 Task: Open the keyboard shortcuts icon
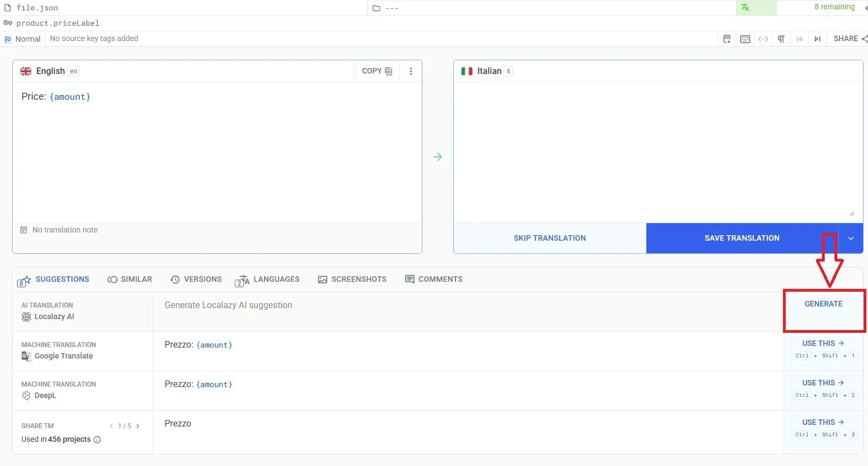point(745,39)
